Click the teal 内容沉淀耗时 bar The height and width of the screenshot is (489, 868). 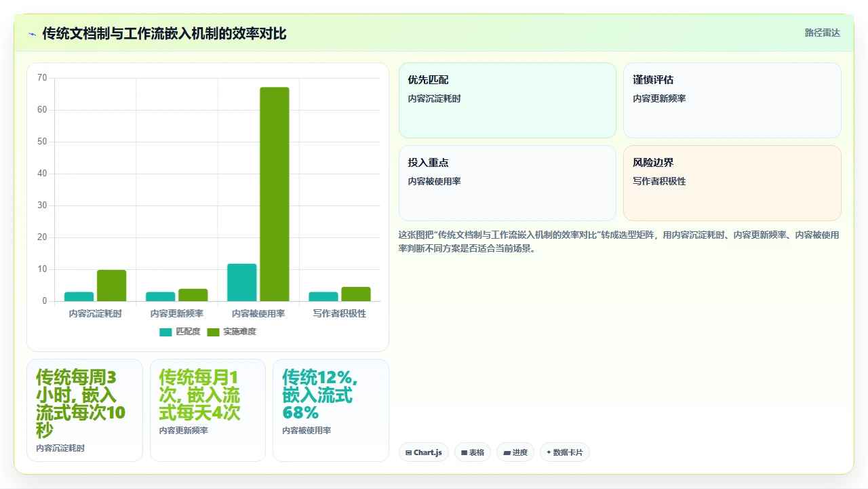[x=79, y=296]
